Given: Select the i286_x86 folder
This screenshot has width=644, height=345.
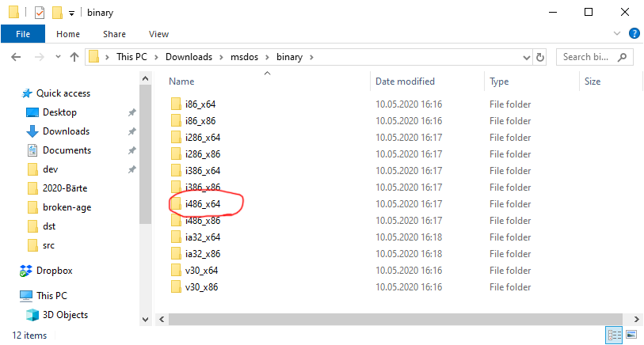Looking at the screenshot, I should [x=203, y=154].
